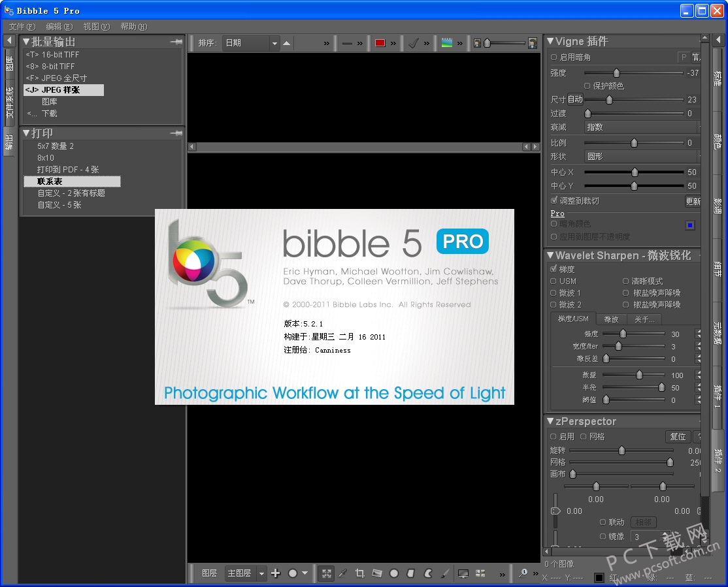
Task: Collapse the 批量输出 section
Action: (26, 42)
